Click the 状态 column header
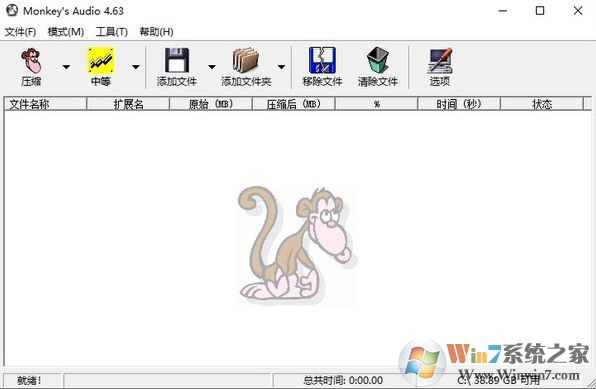 pyautogui.click(x=542, y=104)
